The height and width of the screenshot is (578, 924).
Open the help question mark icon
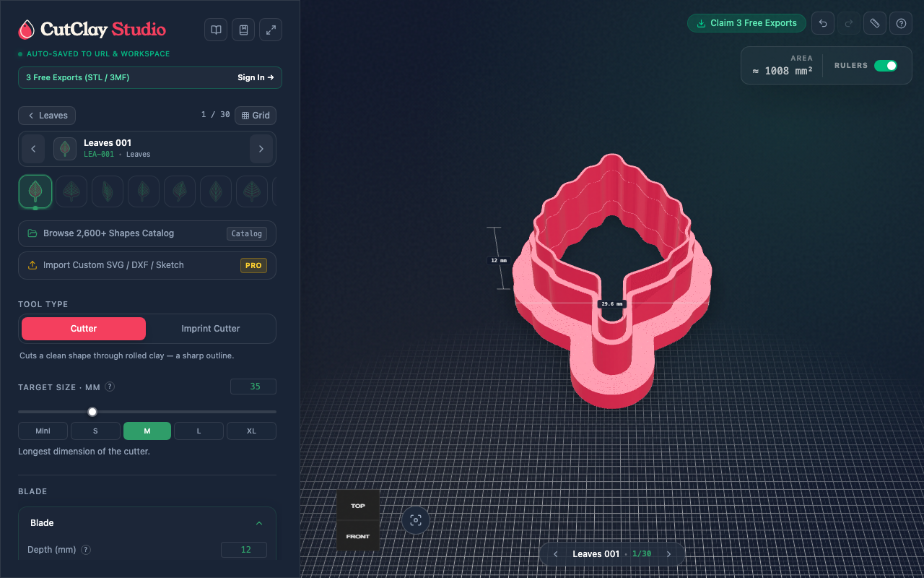(x=901, y=23)
